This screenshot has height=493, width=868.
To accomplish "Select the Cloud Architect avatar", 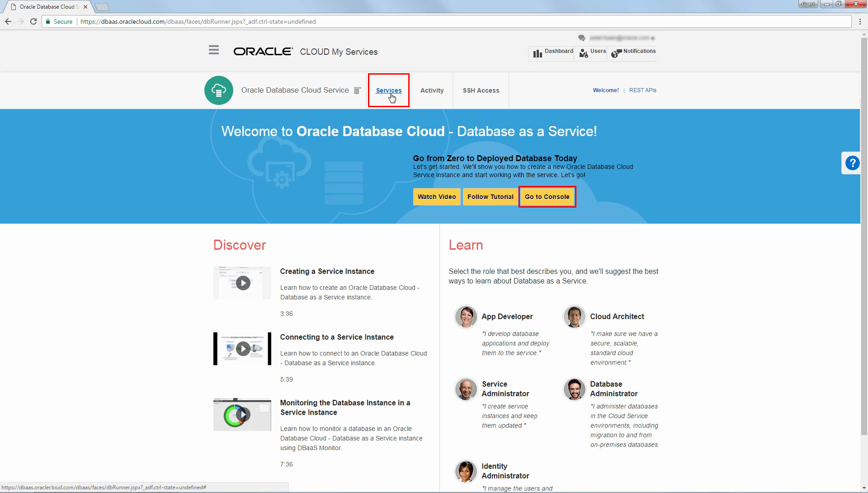I will (574, 316).
